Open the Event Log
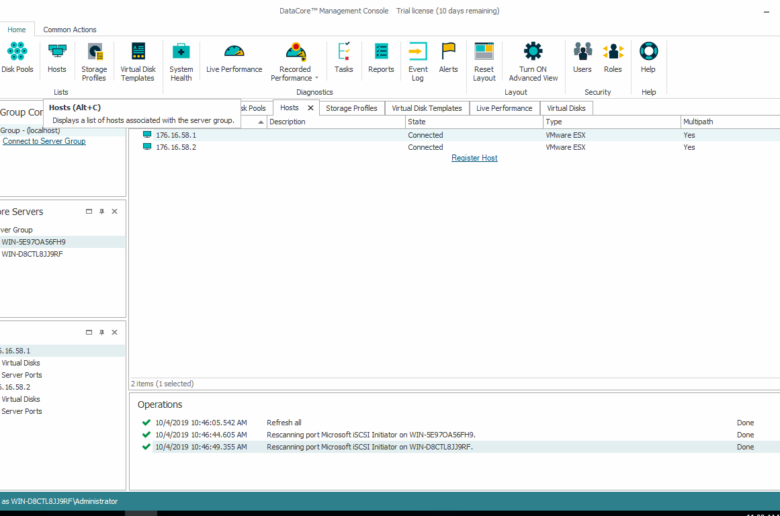This screenshot has width=780, height=516. 417,62
